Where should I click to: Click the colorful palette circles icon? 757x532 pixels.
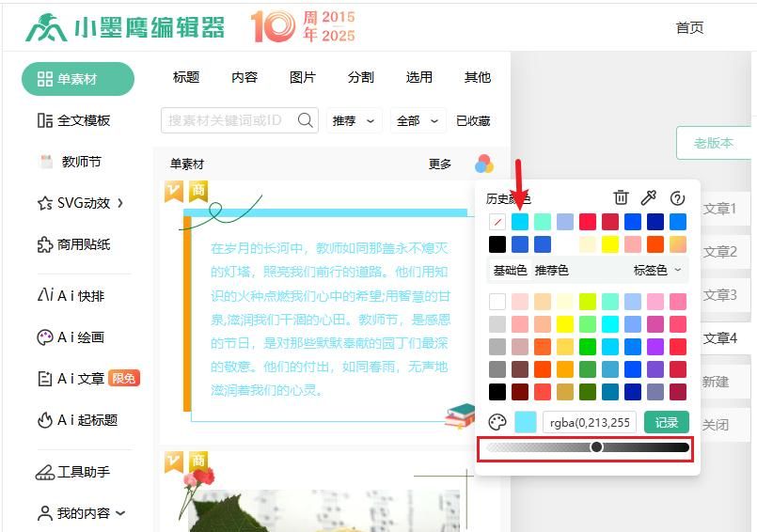tap(483, 164)
